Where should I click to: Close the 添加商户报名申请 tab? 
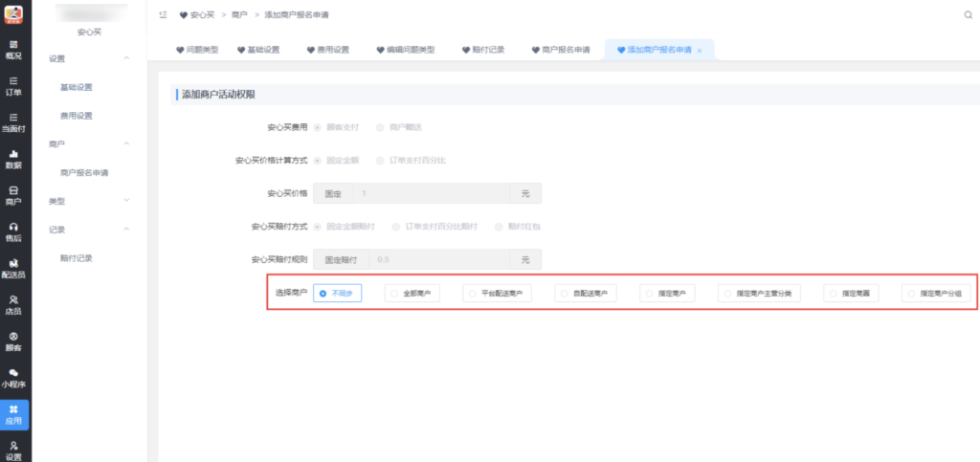pyautogui.click(x=700, y=51)
